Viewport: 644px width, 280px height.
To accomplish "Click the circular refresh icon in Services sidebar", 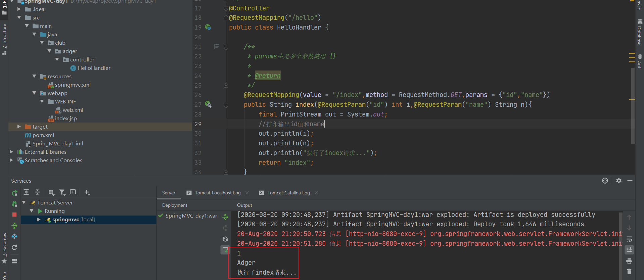I will coord(14,247).
